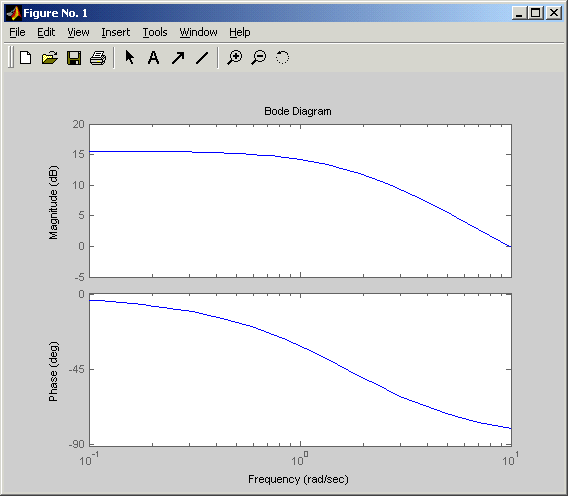Screen dimensions: 568x496
Task: Activate the Zoom In magnifier tool
Action: 234,58
